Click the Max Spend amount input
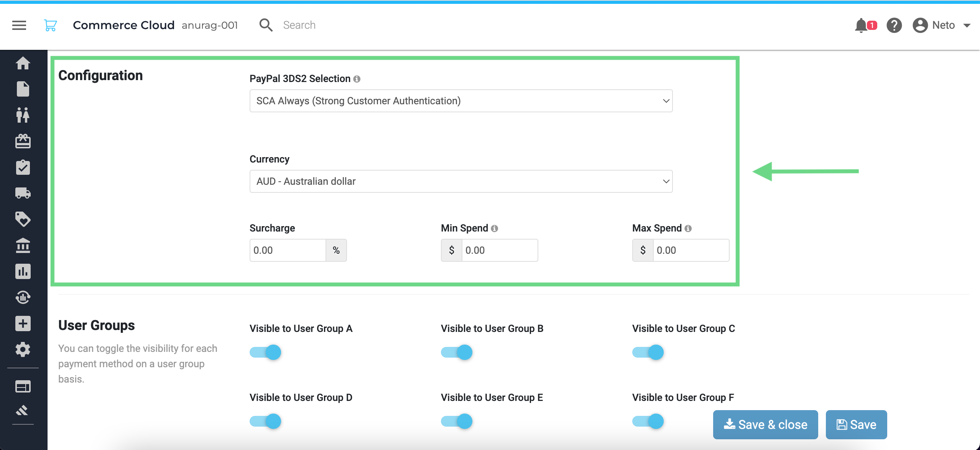This screenshot has width=980, height=450. (x=691, y=250)
